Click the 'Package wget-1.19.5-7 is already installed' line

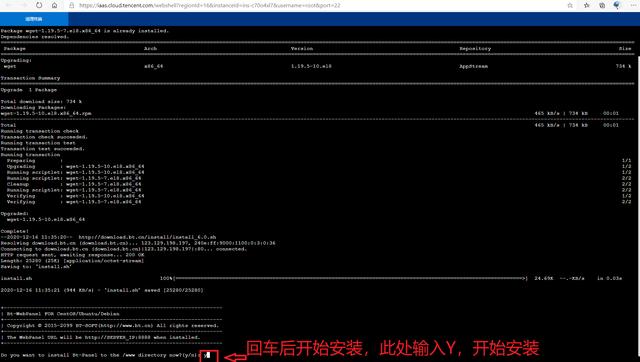tap(84, 31)
